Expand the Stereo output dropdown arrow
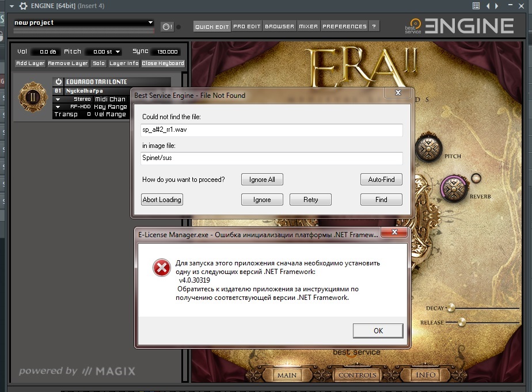Screen dimensions: 532x392 [58, 99]
